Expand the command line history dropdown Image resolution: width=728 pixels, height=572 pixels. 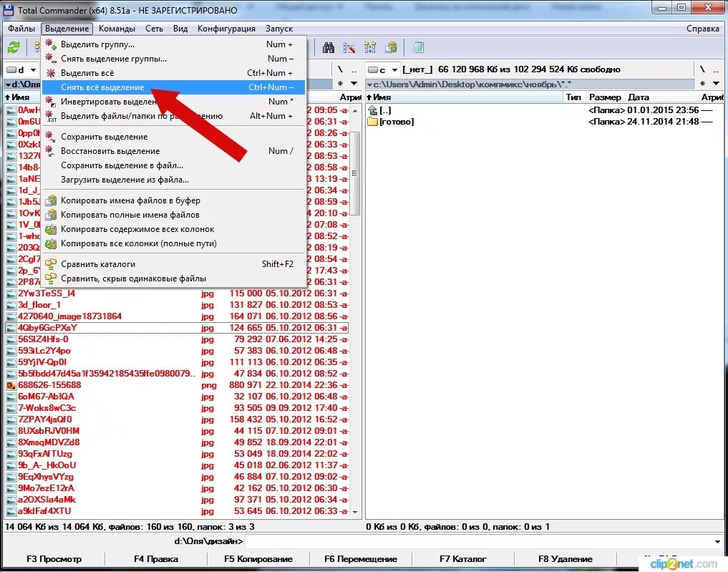tap(717, 541)
